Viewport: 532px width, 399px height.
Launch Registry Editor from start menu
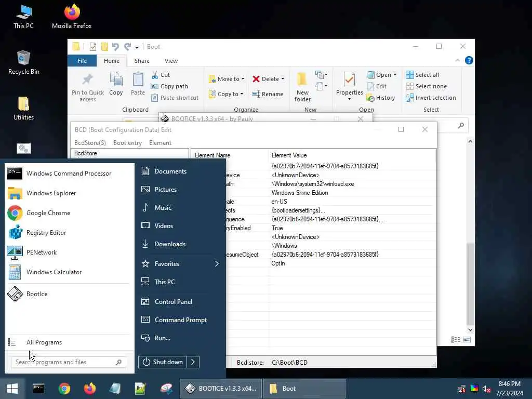pyautogui.click(x=70, y=233)
